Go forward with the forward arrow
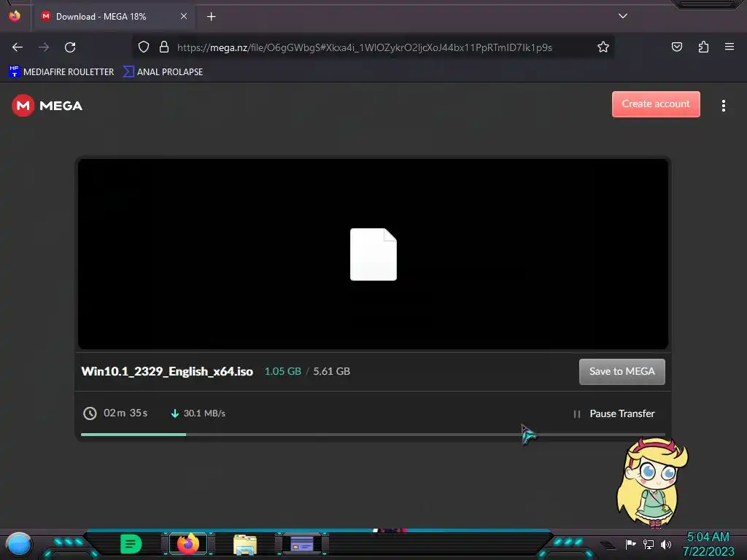This screenshot has width=747, height=560. click(44, 47)
